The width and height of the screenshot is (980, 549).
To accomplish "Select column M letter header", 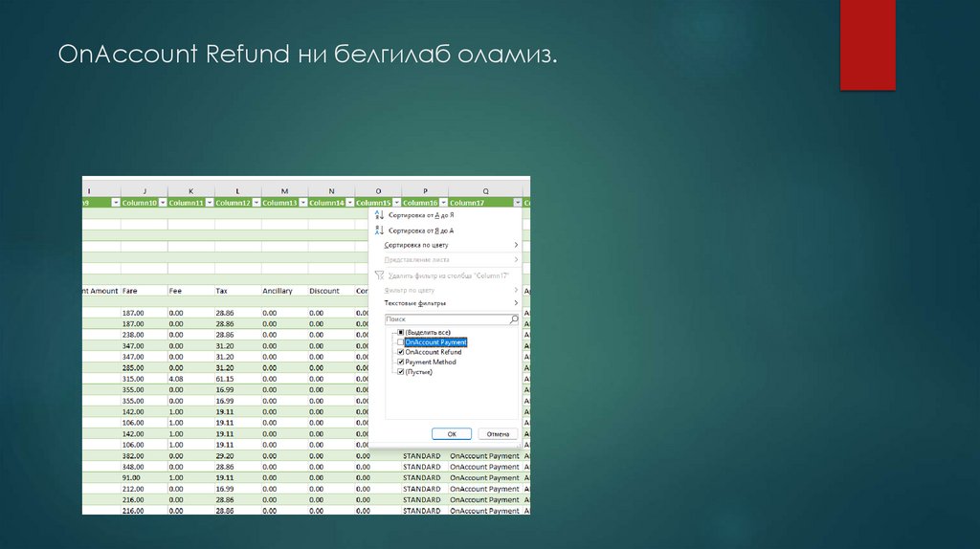I will pos(284,191).
